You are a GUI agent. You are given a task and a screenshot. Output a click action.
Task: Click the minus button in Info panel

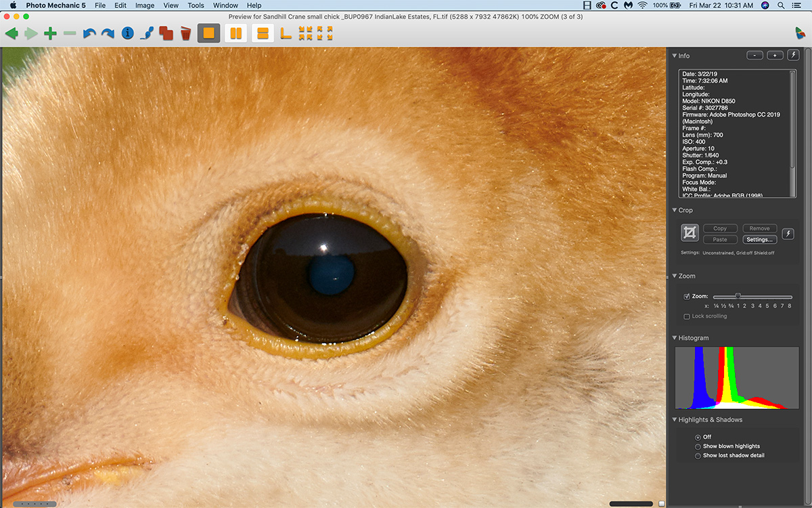click(754, 56)
